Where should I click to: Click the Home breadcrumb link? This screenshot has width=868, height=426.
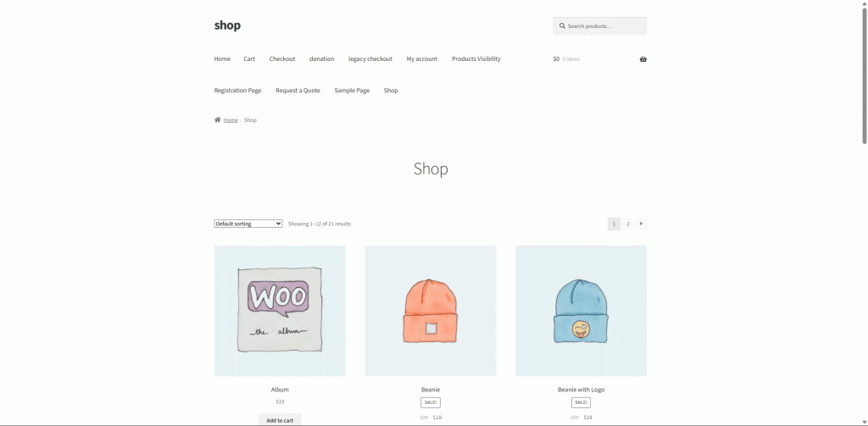pyautogui.click(x=231, y=120)
